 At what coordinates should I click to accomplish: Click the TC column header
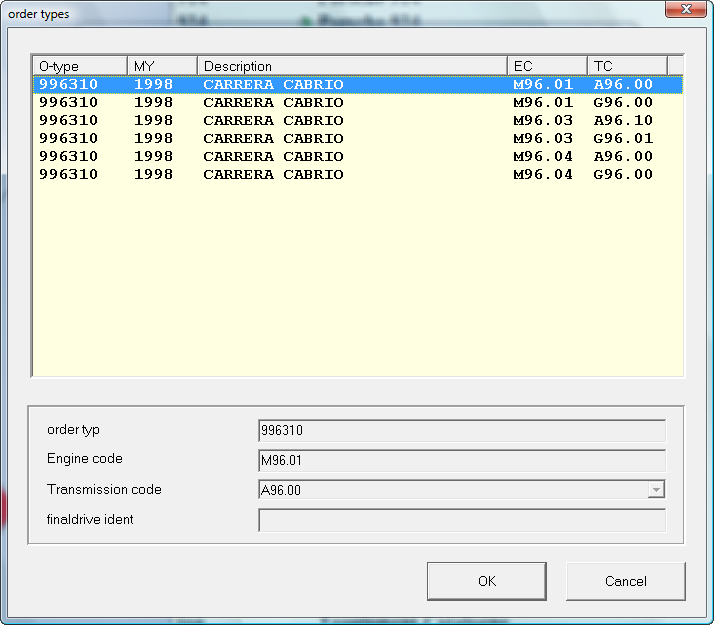point(627,66)
